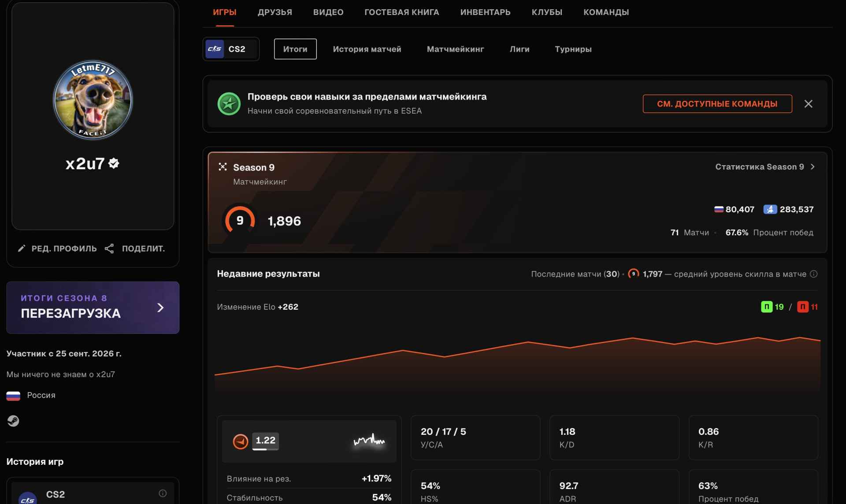This screenshot has height=504, width=846.
Task: Click the 63% Процент побед card
Action: click(x=753, y=487)
